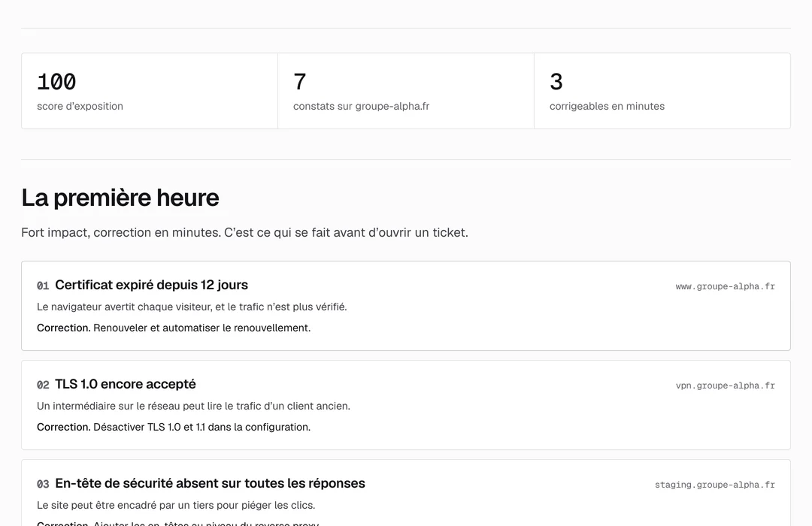Open finding 'Certificat expiré depuis 12 jours'
812x526 pixels.
pyautogui.click(x=151, y=285)
